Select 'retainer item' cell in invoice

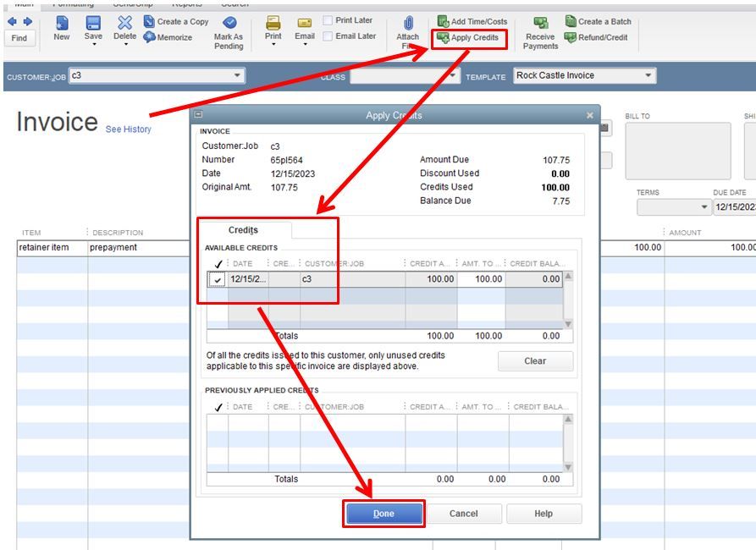[x=52, y=247]
